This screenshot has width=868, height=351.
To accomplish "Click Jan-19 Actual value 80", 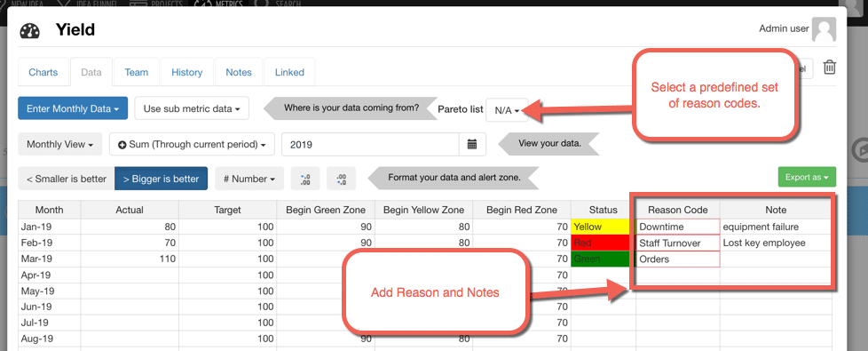I will 130,227.
